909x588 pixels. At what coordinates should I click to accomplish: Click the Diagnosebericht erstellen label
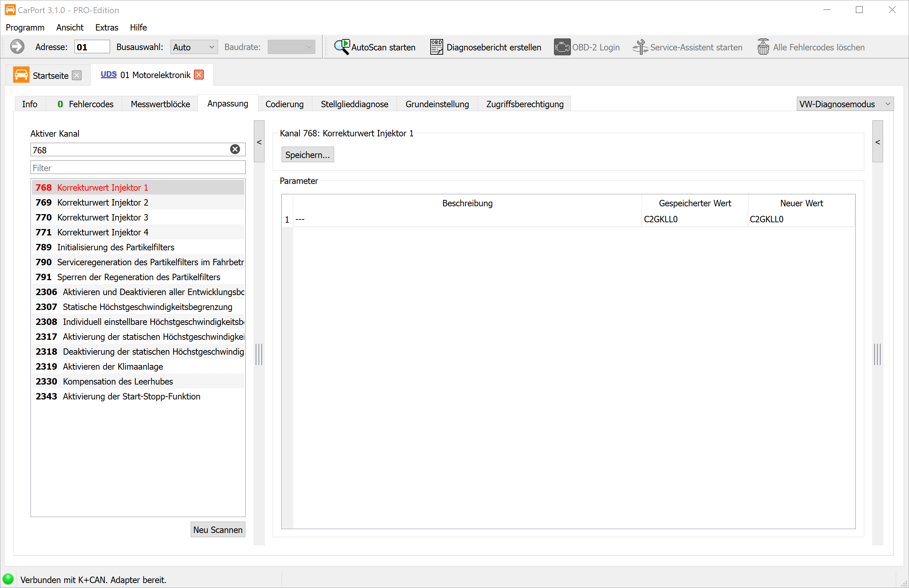click(x=494, y=47)
